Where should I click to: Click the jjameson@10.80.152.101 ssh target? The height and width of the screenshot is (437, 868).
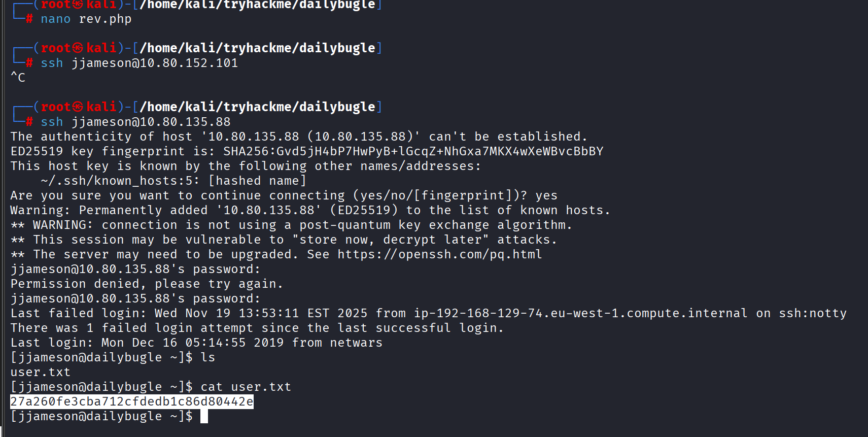pyautogui.click(x=155, y=63)
